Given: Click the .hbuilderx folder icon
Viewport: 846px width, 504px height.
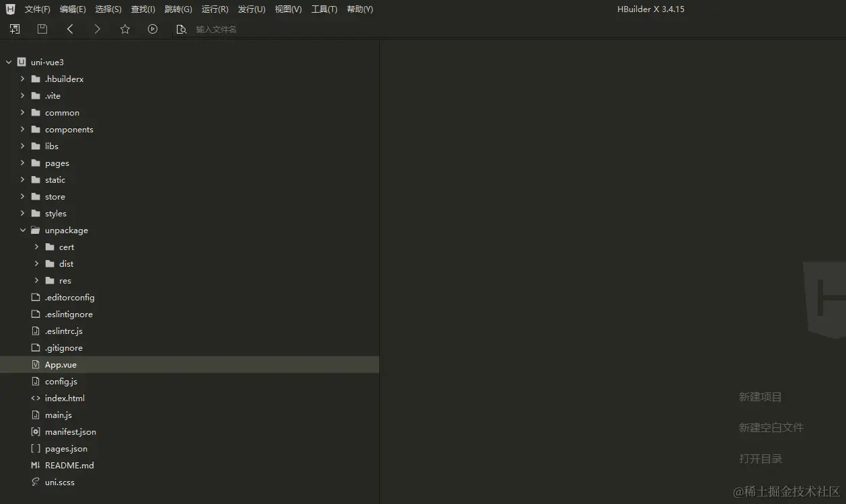Looking at the screenshot, I should (x=36, y=79).
